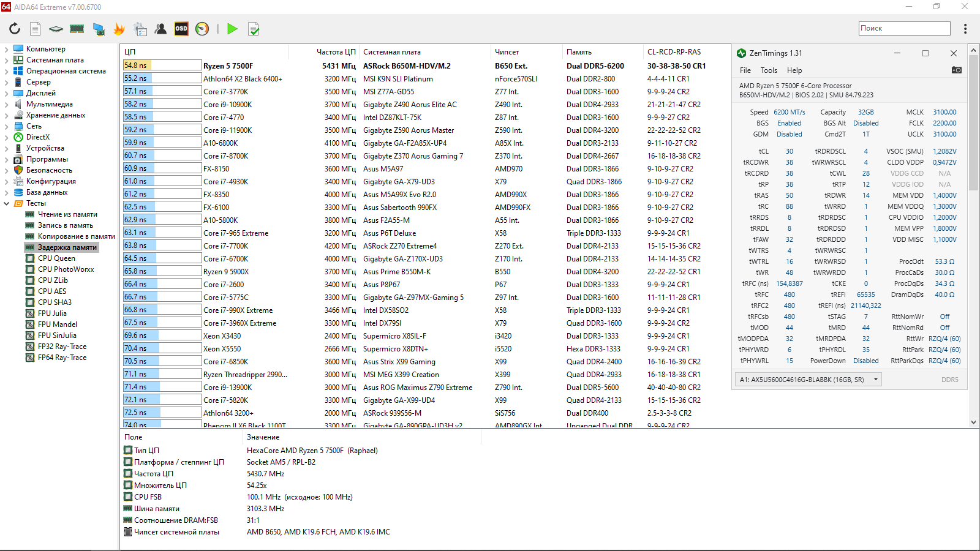Viewport: 980px width, 551px height.
Task: Select Копирование в памяти benchmark
Action: point(76,236)
